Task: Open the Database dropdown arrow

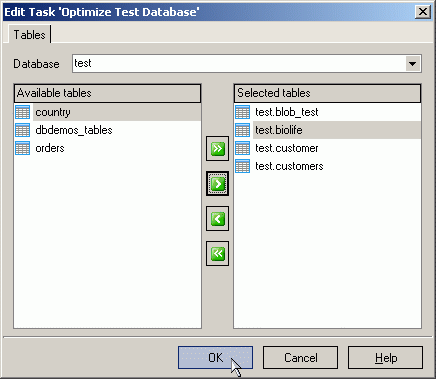Action: pos(413,64)
